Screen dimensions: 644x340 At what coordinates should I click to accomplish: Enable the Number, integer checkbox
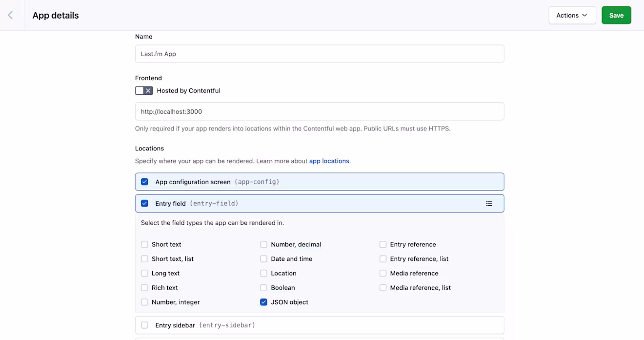point(144,302)
